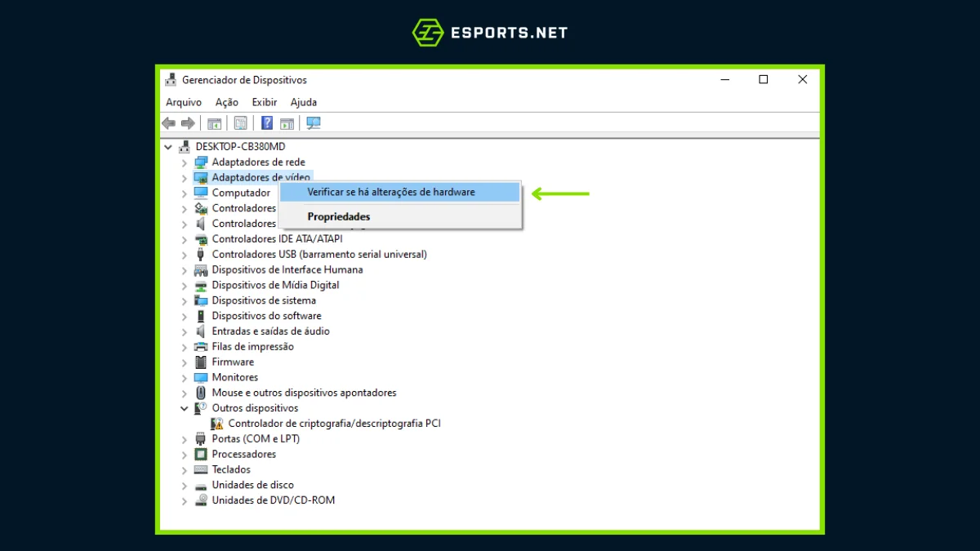Click the scan for hardware changes toolbar icon
This screenshot has height=551, width=980.
(314, 123)
